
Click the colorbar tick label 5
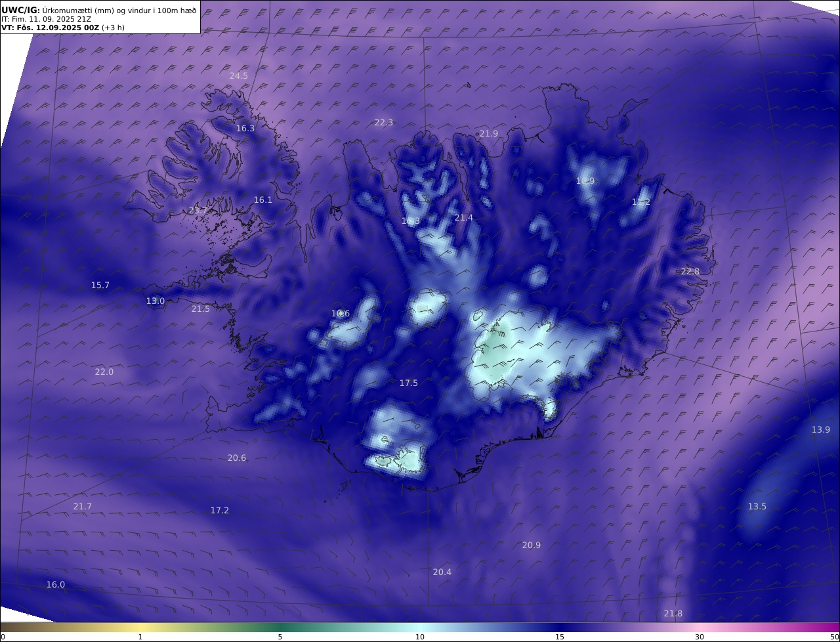[280, 637]
